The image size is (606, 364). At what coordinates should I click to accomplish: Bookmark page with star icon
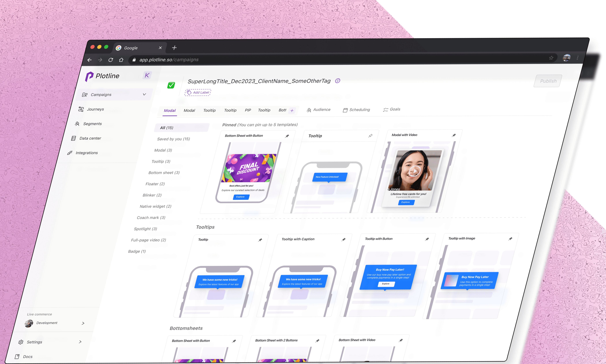tap(551, 58)
